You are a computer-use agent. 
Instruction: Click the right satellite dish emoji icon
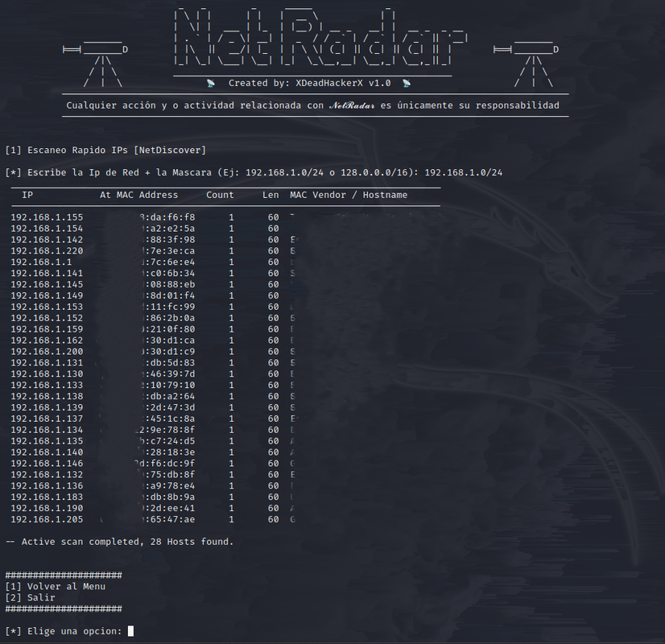[x=407, y=83]
